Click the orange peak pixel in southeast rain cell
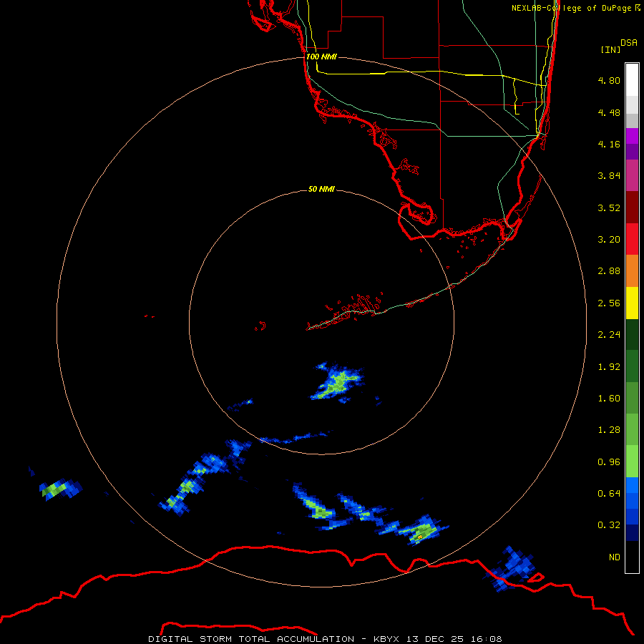Viewport: 644px width, 644px height. tap(420, 537)
